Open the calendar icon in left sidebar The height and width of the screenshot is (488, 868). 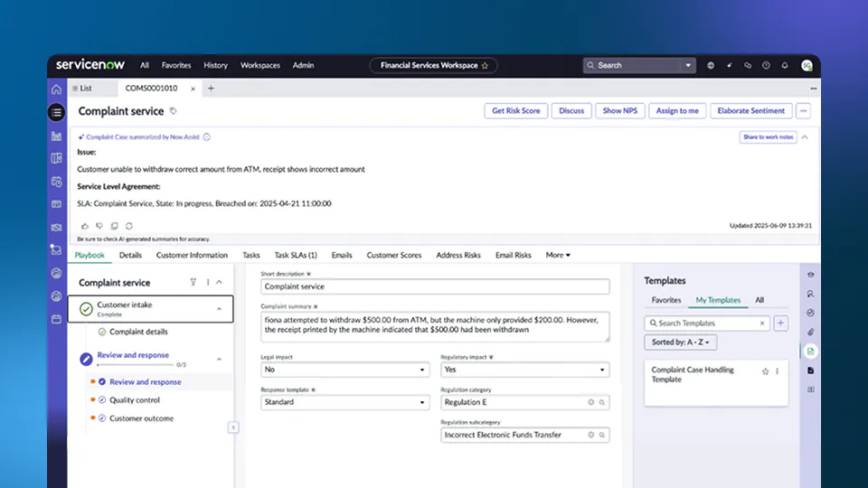tap(56, 319)
